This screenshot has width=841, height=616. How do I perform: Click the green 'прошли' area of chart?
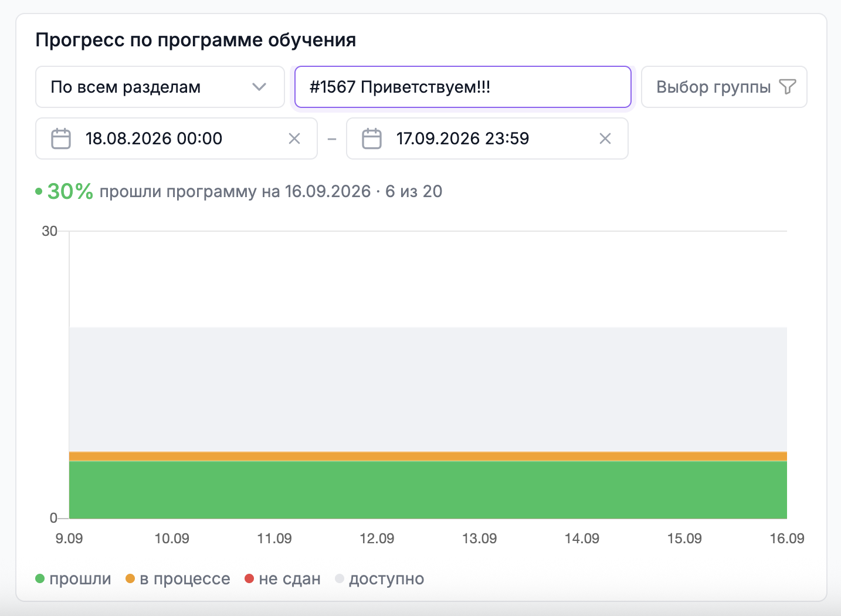coord(428,490)
